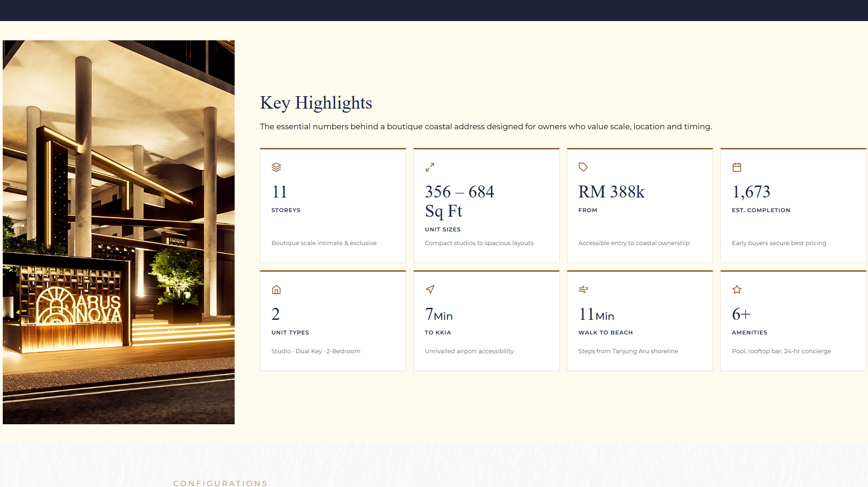Select the '6+' amenities value
Screen dimensions: 868x487
(x=741, y=314)
